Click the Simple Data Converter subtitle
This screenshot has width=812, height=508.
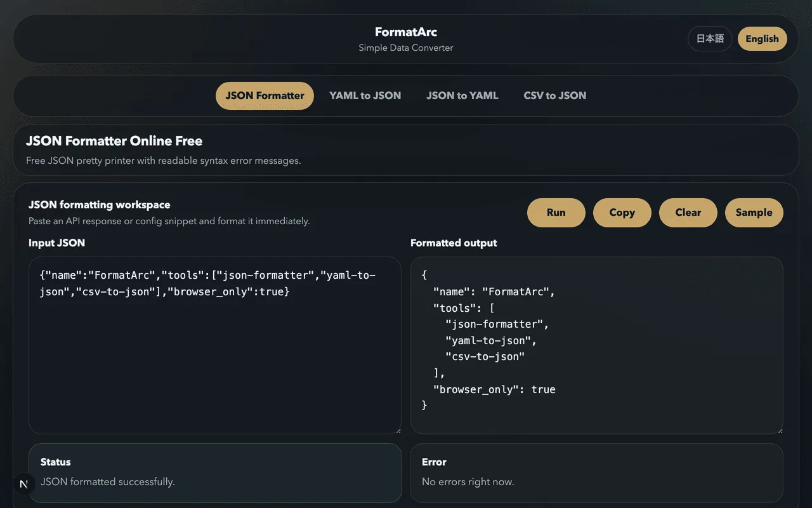(x=405, y=48)
